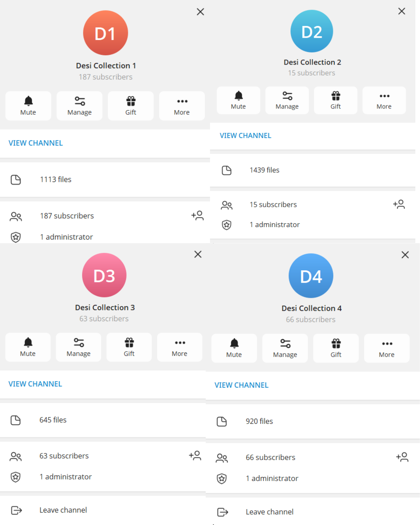Open the 1113 files list
The width and height of the screenshot is (420, 525).
pyautogui.click(x=105, y=180)
